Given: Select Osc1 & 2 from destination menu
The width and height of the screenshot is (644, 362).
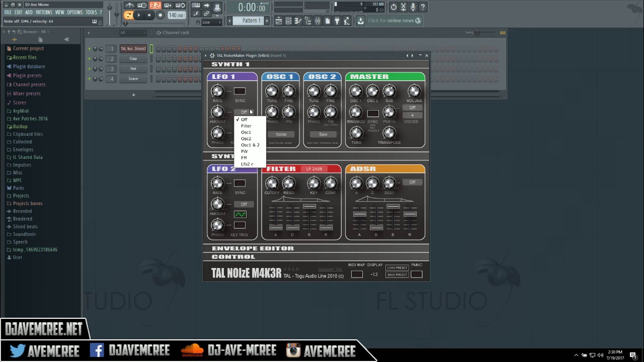Looking at the screenshot, I should [x=250, y=145].
